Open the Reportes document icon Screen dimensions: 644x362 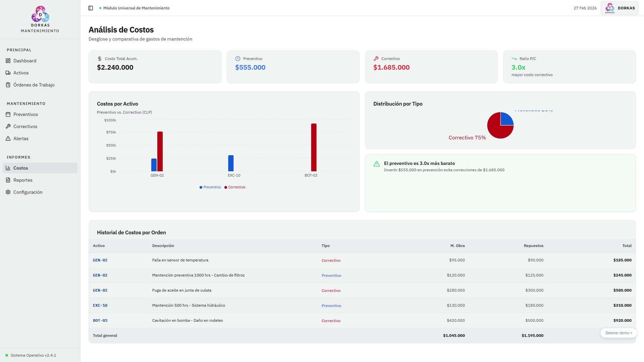click(8, 180)
